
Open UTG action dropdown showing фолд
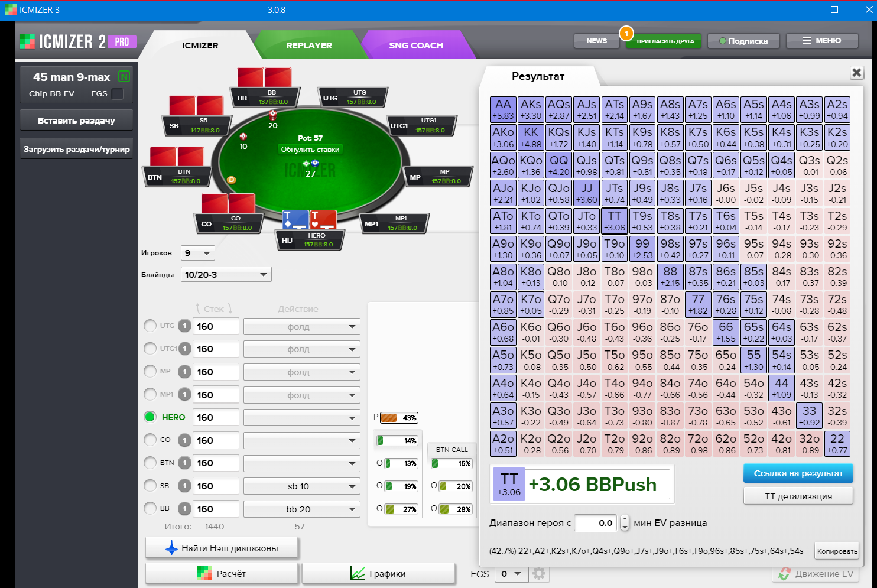click(302, 327)
